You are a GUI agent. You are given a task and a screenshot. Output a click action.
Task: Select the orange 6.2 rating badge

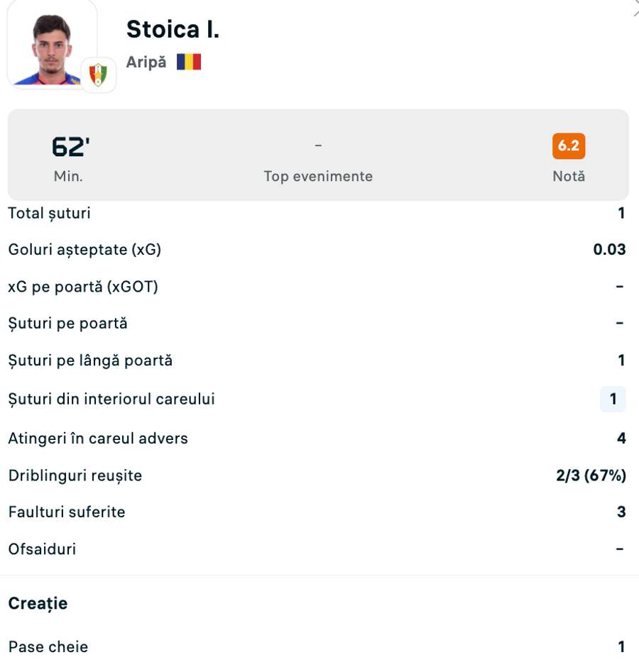(567, 146)
